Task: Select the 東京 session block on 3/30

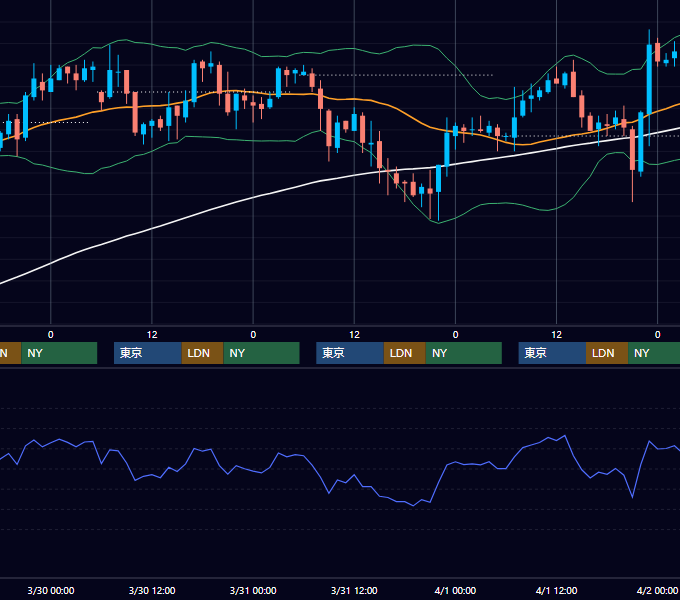Action: [147, 353]
